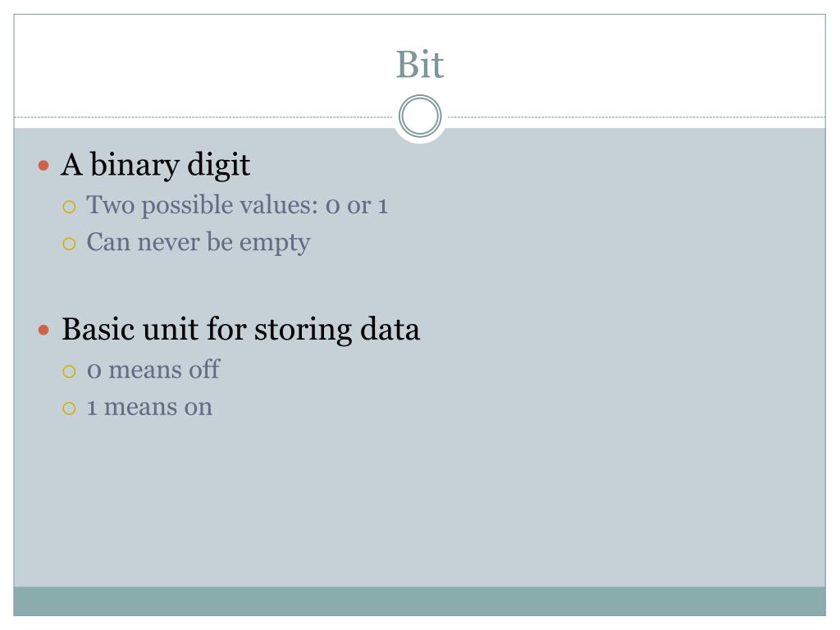Click the dashed divider line right of the circle
Image resolution: width=840 pixels, height=630 pixels.
tap(637, 116)
